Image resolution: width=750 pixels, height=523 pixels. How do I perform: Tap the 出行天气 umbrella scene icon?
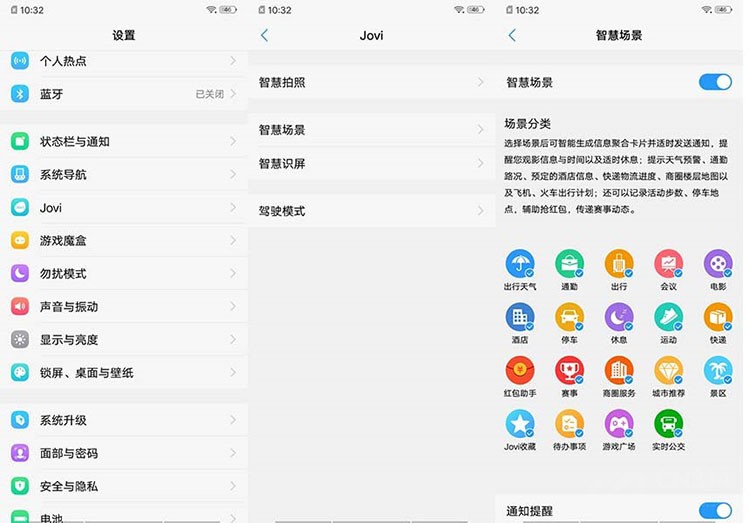(519, 264)
